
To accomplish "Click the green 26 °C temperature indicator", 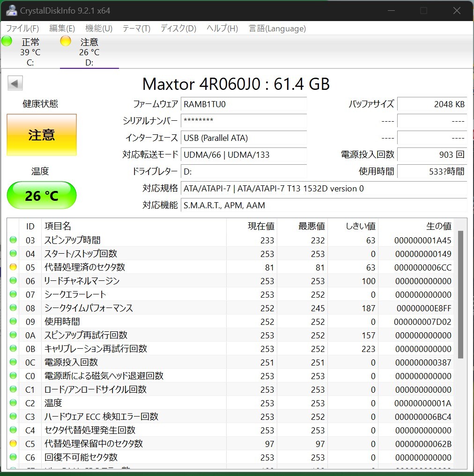I will point(41,195).
